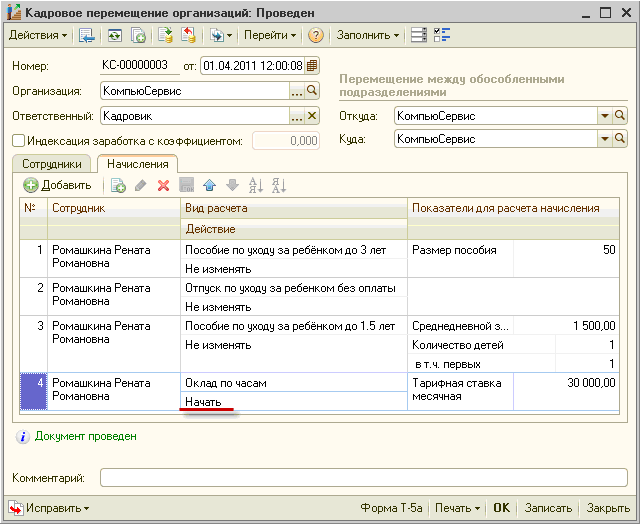
Task: Select row number 4 cell
Action: pos(33,391)
